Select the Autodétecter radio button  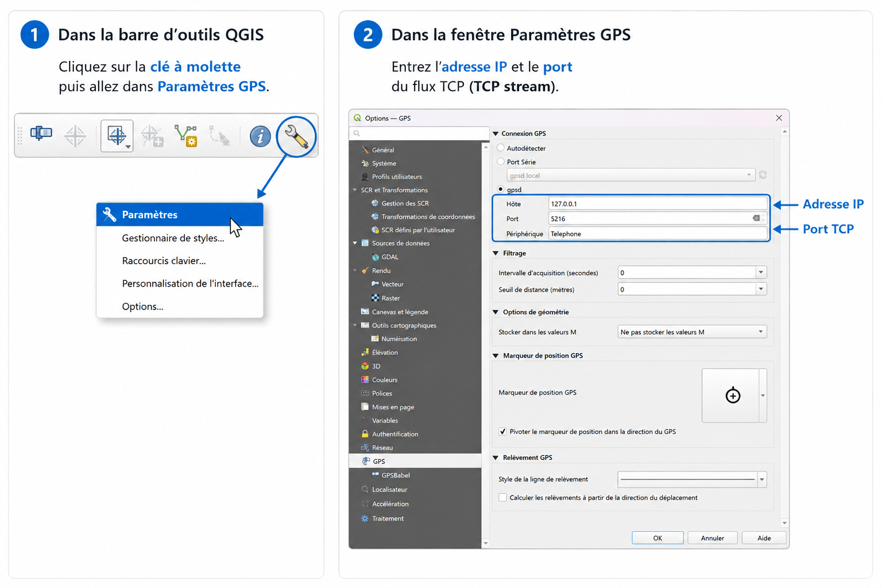pos(501,148)
